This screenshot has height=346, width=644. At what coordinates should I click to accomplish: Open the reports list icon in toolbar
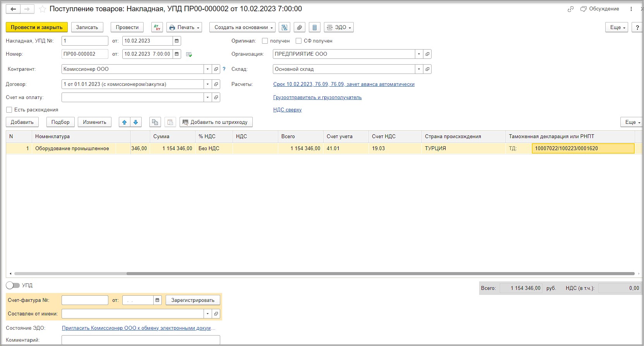pos(315,27)
